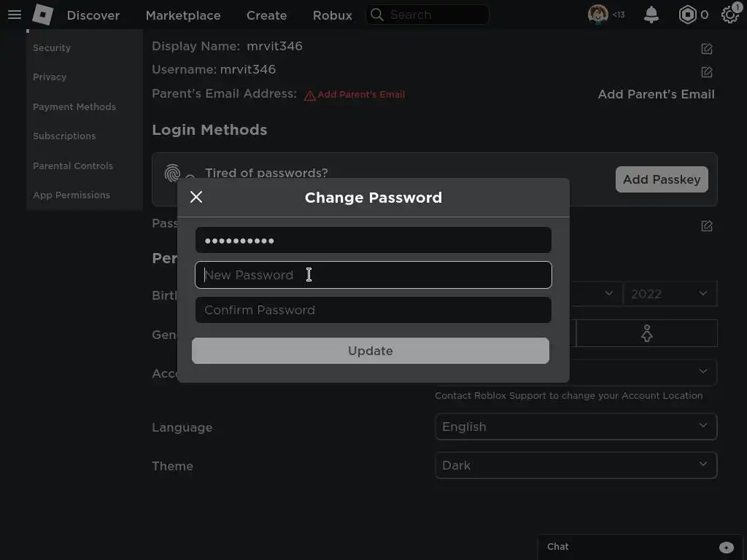The image size is (747, 560).
Task: Open the Marketplace page
Action: 183,15
